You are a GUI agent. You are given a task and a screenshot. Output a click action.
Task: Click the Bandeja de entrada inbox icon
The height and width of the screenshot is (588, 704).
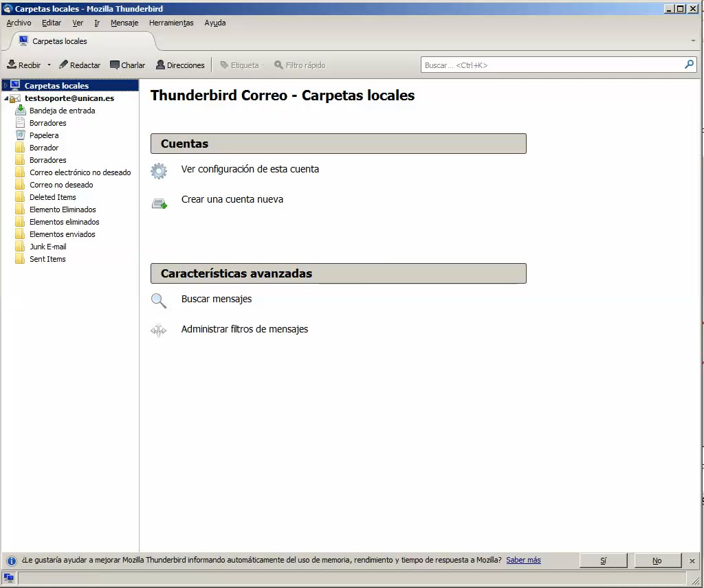click(20, 111)
